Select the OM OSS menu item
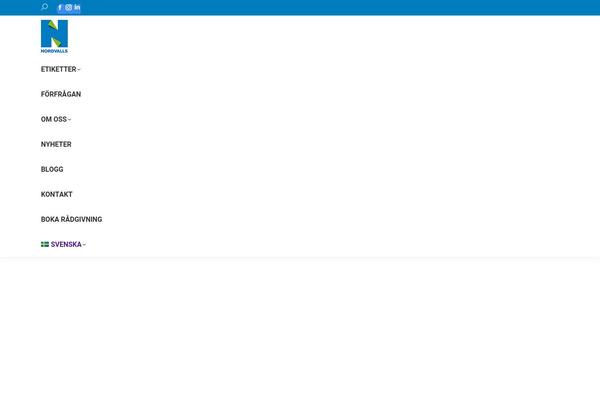The width and height of the screenshot is (600, 400). (54, 119)
